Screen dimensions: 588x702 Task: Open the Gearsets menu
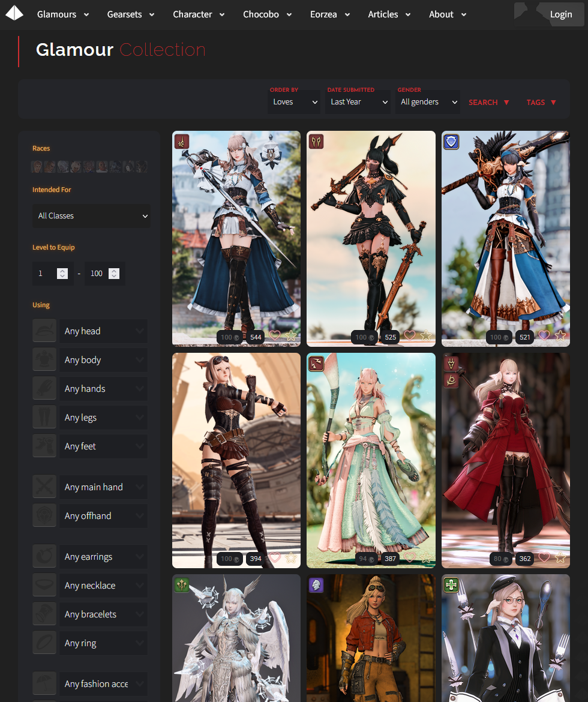coord(130,14)
